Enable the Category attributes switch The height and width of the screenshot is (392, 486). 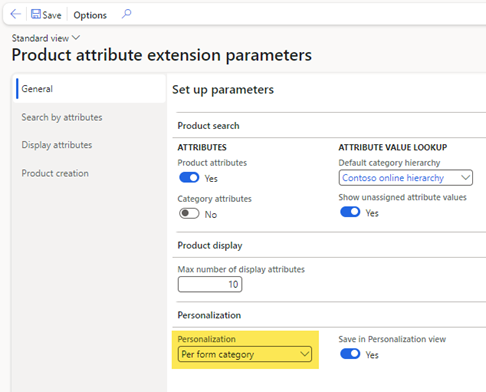(189, 213)
